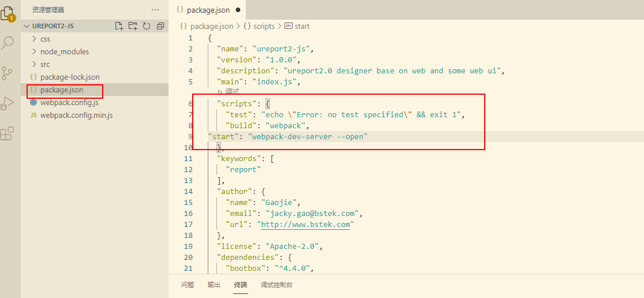Screen dimensions: 644x298
Task: Click the 资源管理器 panel title
Action: point(48,10)
